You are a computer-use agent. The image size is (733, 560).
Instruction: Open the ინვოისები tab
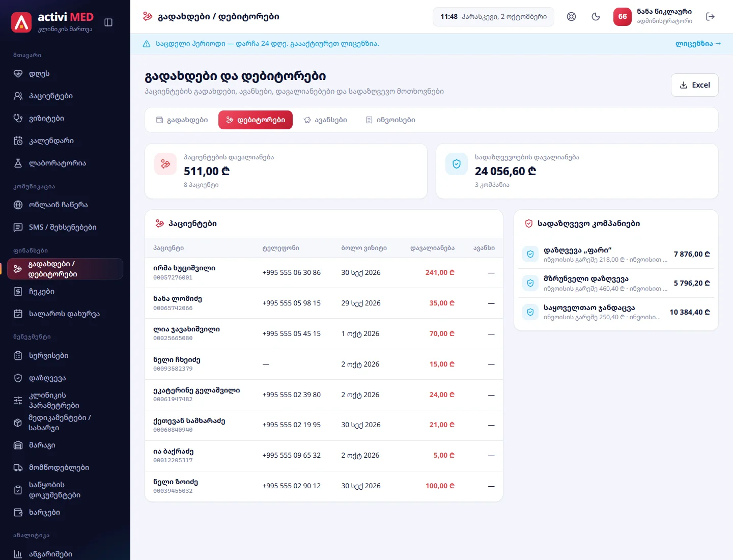click(390, 120)
